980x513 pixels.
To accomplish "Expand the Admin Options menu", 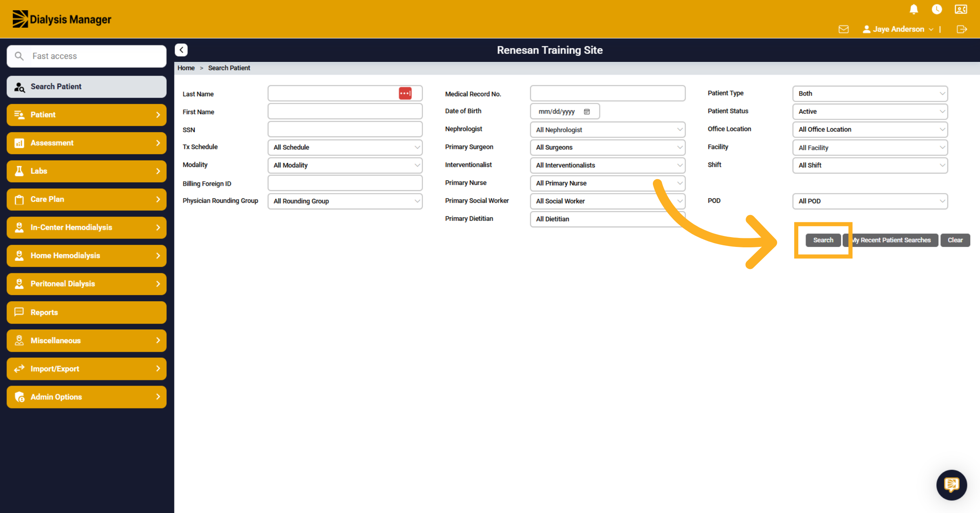I will click(x=87, y=397).
